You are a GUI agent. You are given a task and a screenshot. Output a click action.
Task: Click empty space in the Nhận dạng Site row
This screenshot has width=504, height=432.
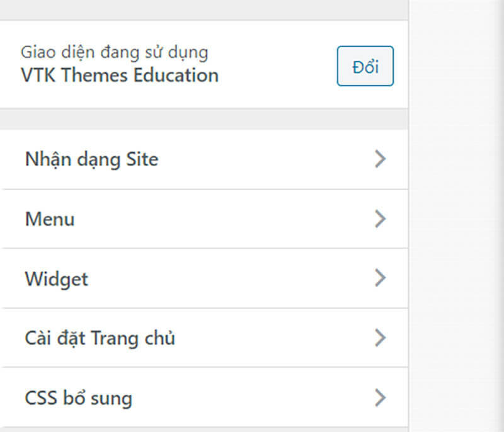[x=265, y=159]
